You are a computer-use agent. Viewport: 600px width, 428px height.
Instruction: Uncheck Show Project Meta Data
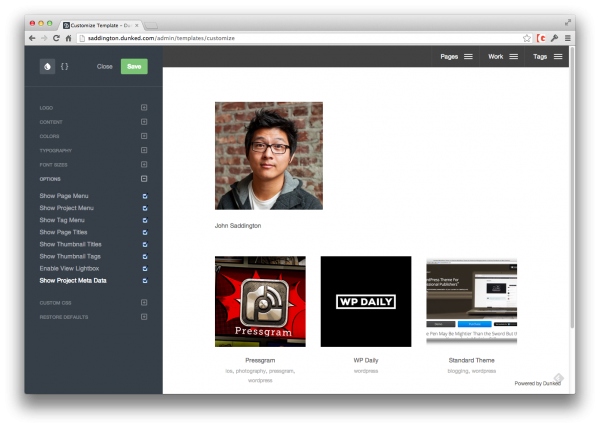(144, 280)
